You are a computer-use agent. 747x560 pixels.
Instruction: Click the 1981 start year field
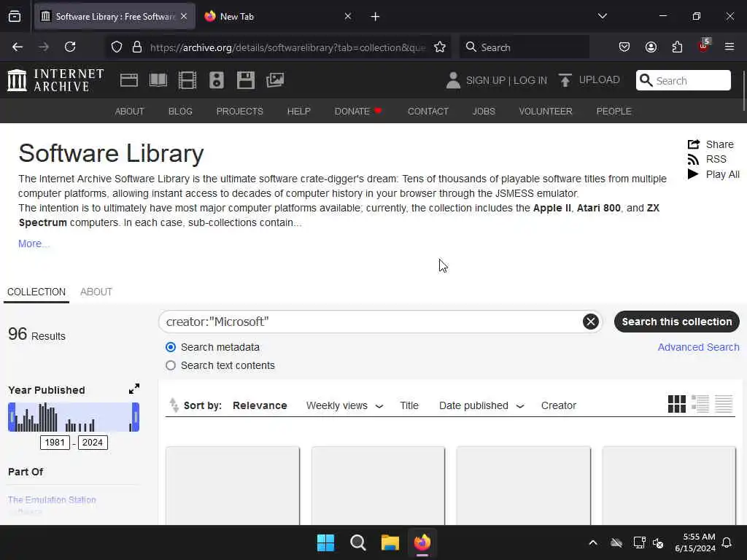pyautogui.click(x=55, y=443)
